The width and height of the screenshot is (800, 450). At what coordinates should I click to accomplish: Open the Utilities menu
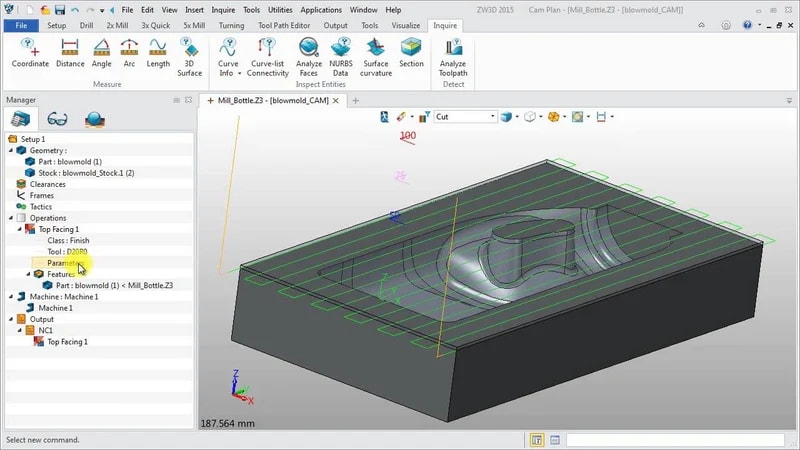(x=280, y=10)
